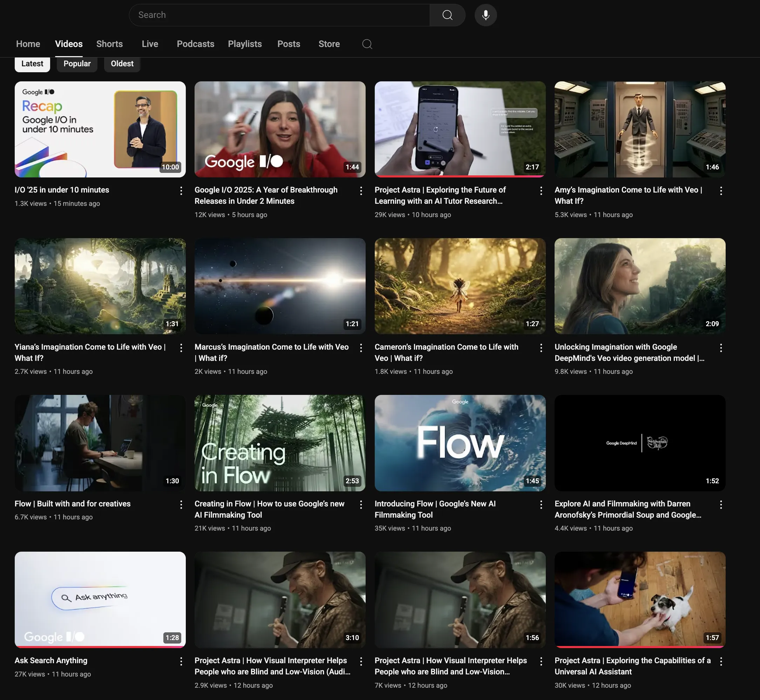This screenshot has height=700, width=760.
Task: Play the Creating in Flow thumbnail
Action: [x=280, y=443]
